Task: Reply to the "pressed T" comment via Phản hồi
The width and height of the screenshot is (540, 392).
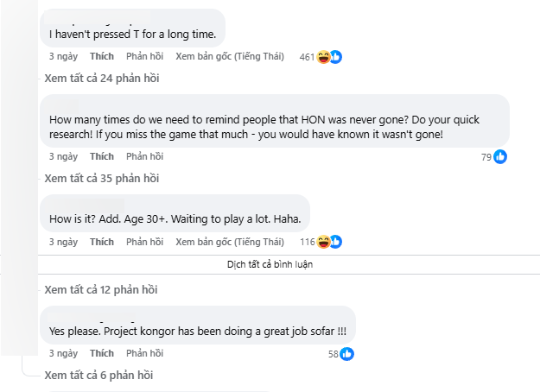Action: (144, 56)
